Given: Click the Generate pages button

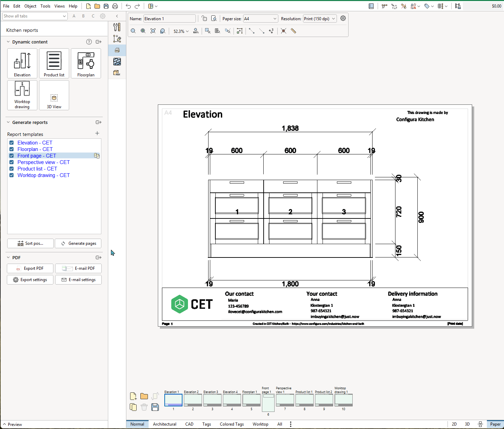Looking at the screenshot, I should 78,243.
